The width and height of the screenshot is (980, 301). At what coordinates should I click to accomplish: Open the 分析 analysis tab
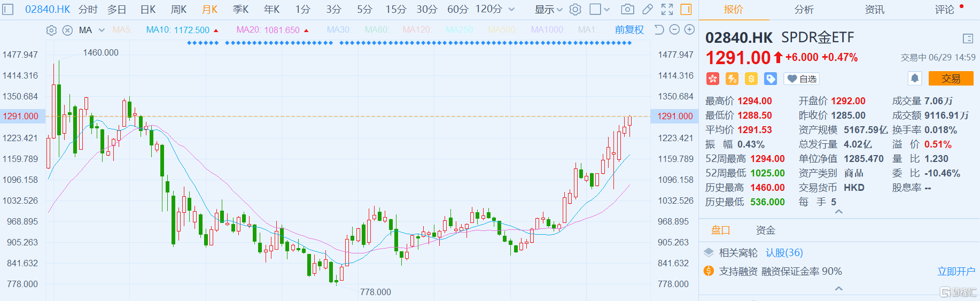[x=804, y=10]
